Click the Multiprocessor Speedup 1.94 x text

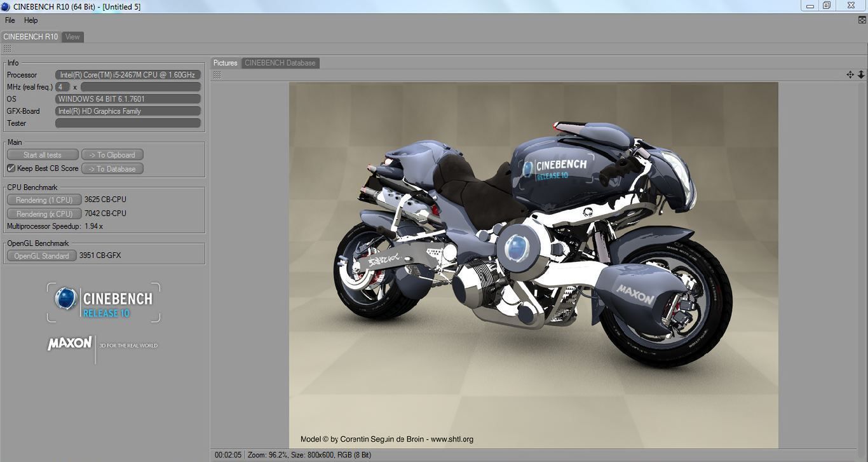coord(55,226)
